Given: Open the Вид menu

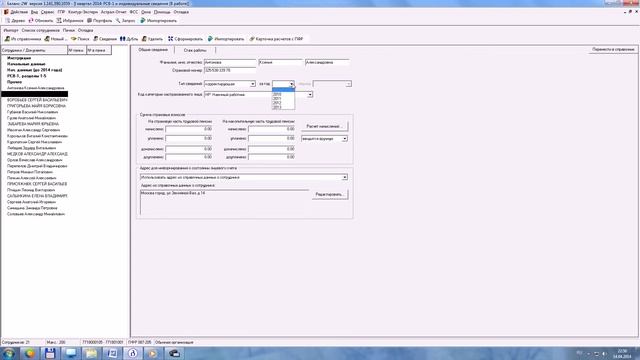Looking at the screenshot, I should [x=34, y=12].
